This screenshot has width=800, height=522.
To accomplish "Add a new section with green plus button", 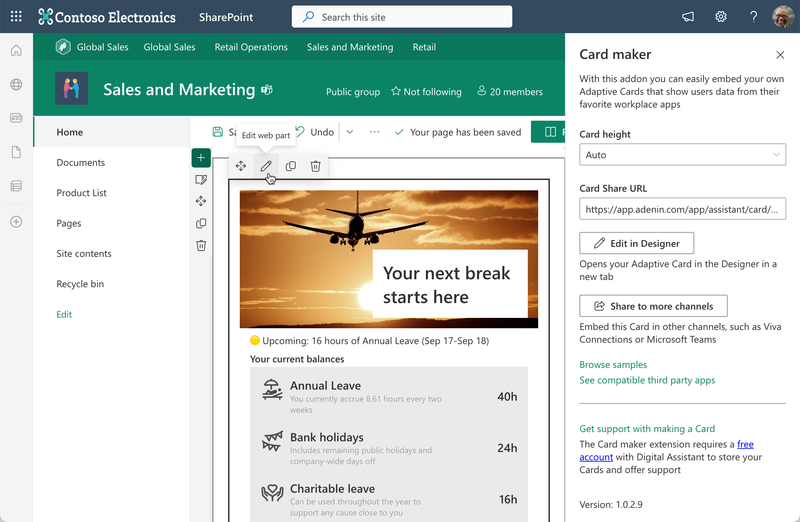I will [201, 158].
